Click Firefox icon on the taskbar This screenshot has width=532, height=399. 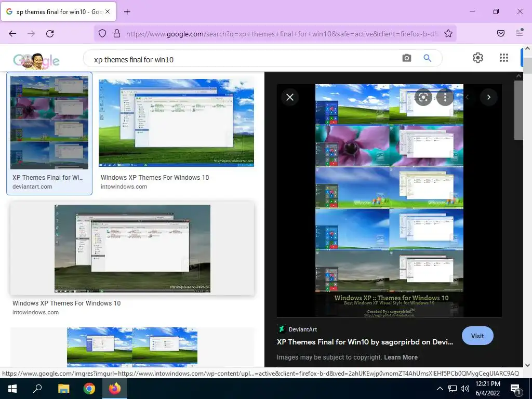point(115,389)
